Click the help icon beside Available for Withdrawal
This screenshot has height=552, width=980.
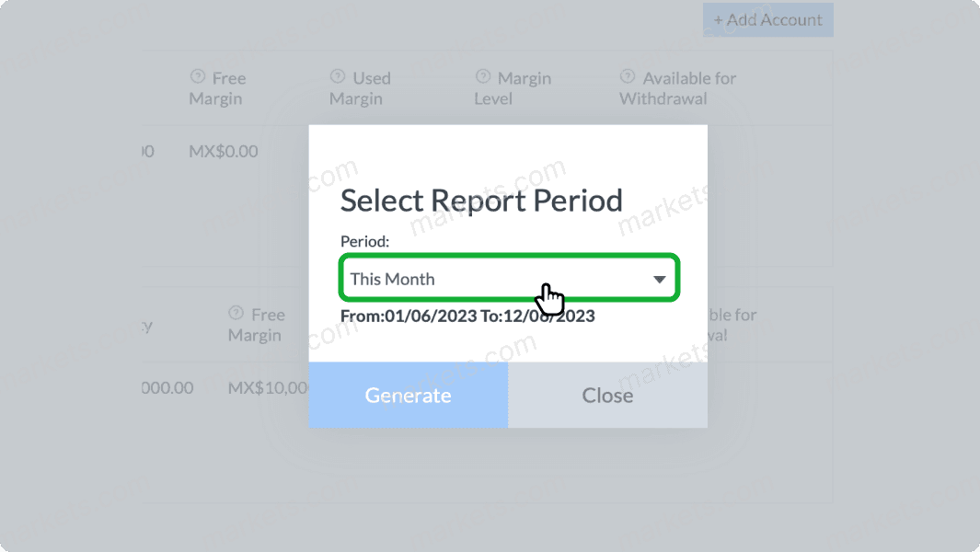point(627,77)
